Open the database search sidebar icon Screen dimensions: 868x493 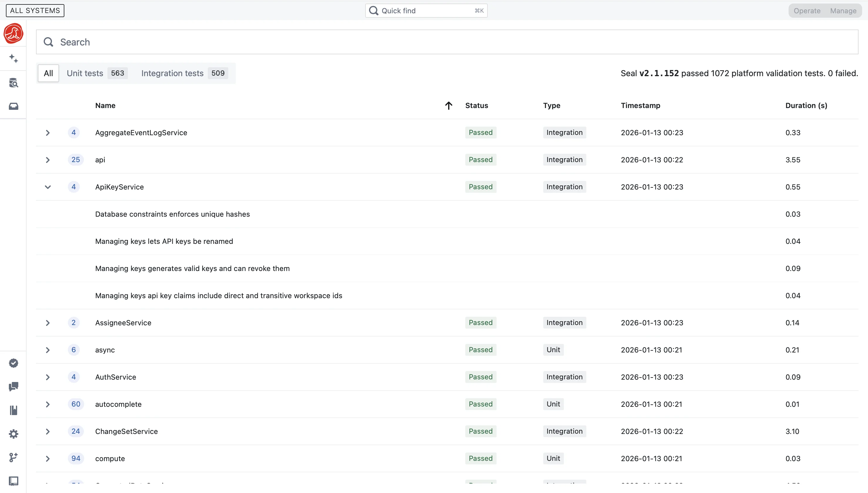(14, 83)
